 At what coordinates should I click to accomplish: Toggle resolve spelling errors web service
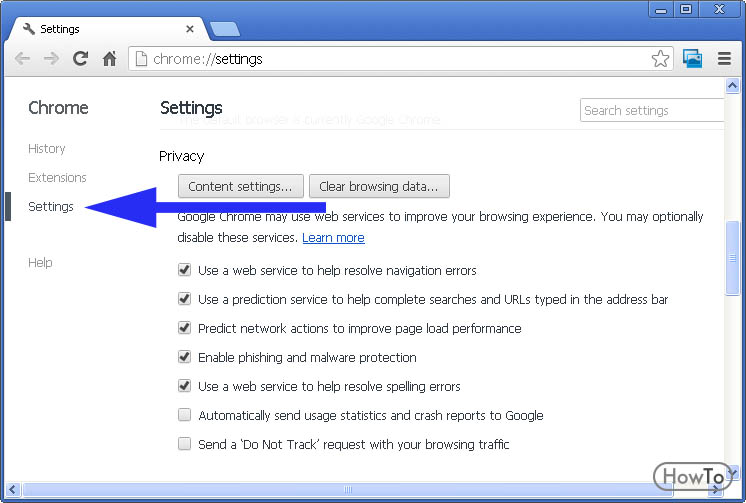point(185,385)
